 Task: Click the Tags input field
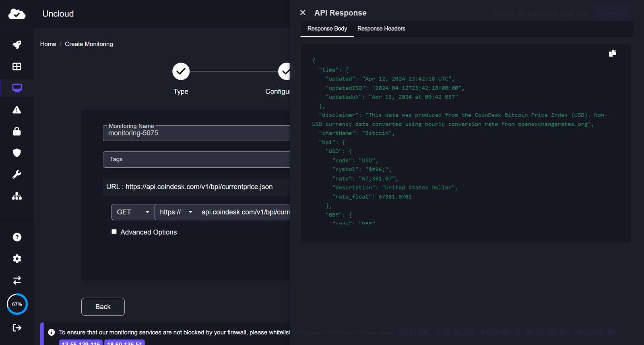pos(196,159)
